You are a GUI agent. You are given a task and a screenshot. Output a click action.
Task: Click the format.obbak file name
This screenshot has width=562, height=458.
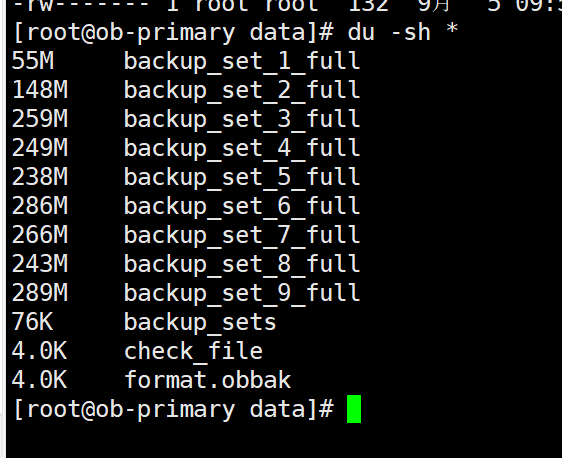pos(208,380)
